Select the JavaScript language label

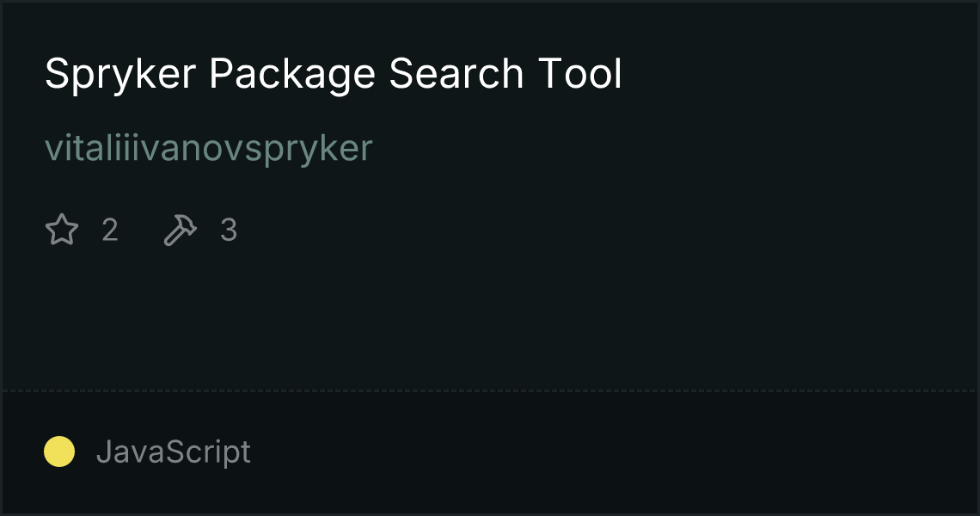(x=173, y=451)
